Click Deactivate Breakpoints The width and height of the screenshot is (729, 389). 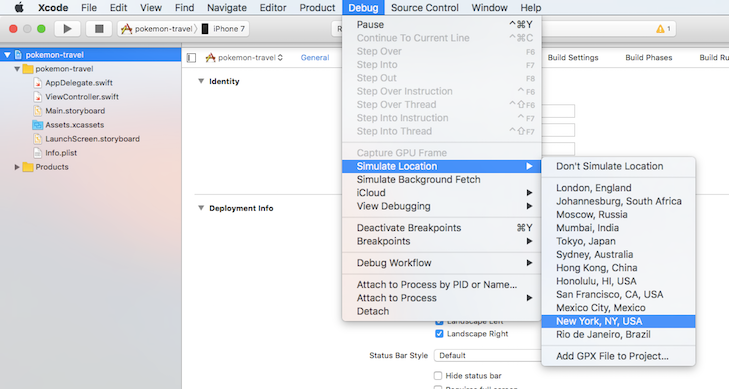pyautogui.click(x=441, y=228)
